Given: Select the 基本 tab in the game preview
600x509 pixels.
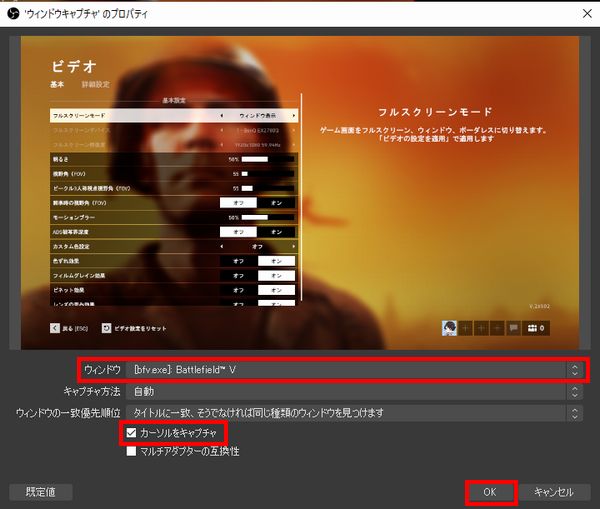Looking at the screenshot, I should (57, 84).
